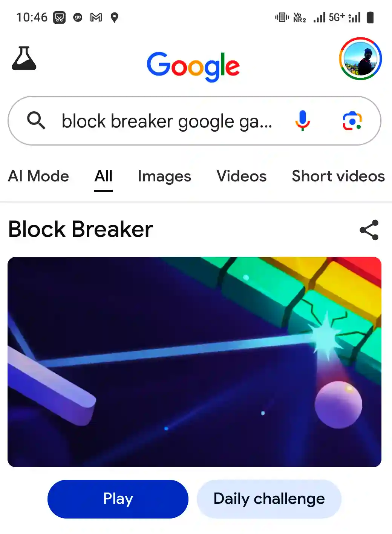Tap the Block Breaker game preview image

point(194,362)
